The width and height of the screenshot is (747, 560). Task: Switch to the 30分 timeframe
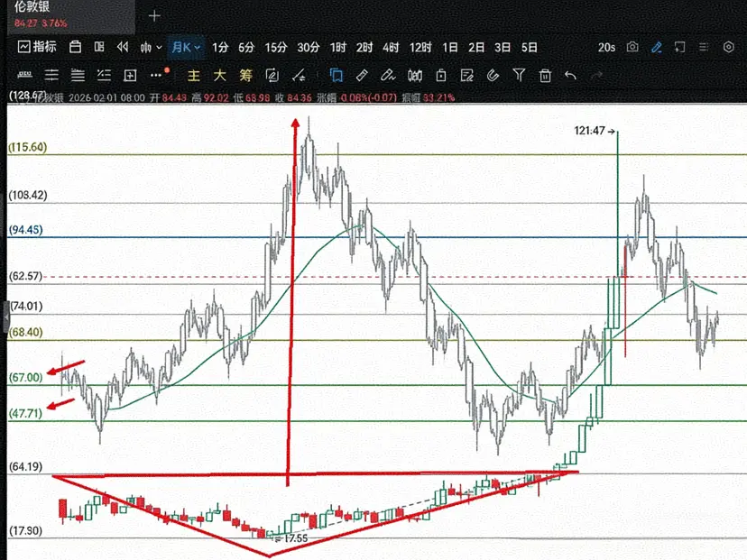tap(309, 48)
